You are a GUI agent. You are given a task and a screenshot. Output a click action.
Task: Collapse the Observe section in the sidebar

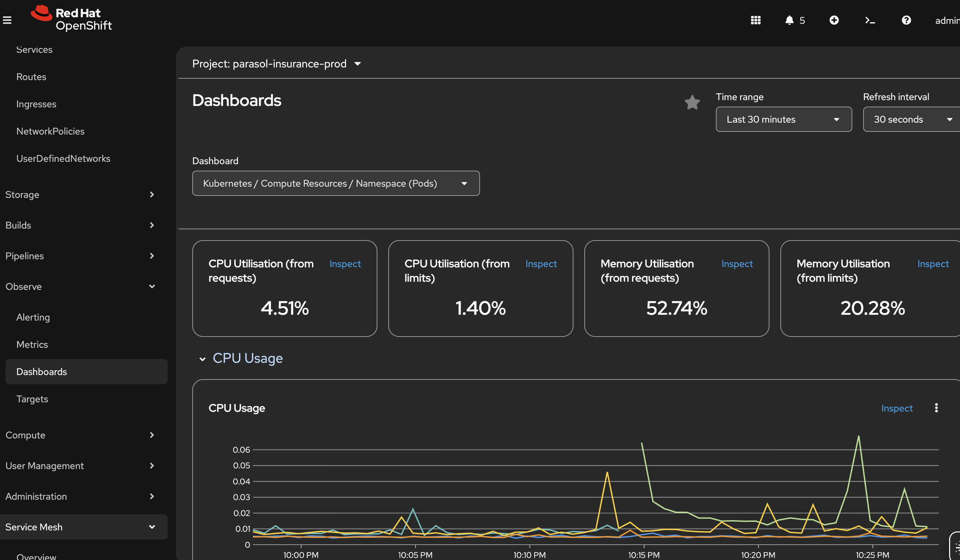click(152, 286)
